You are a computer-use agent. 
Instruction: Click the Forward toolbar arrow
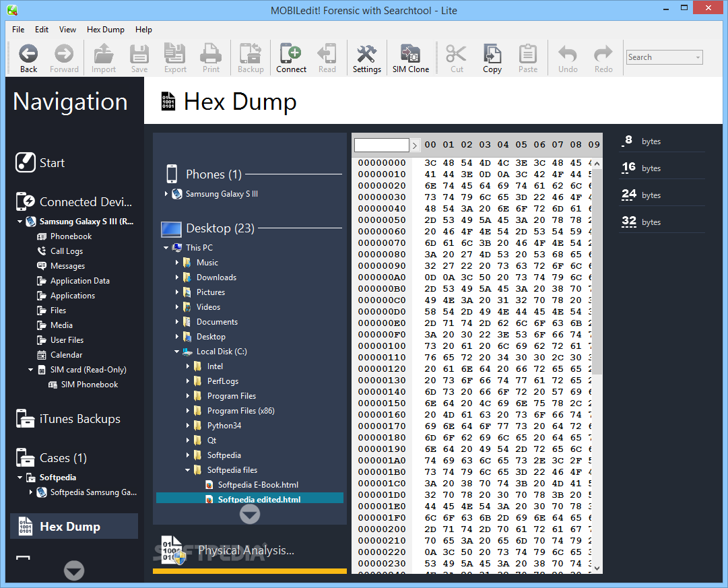(64, 58)
